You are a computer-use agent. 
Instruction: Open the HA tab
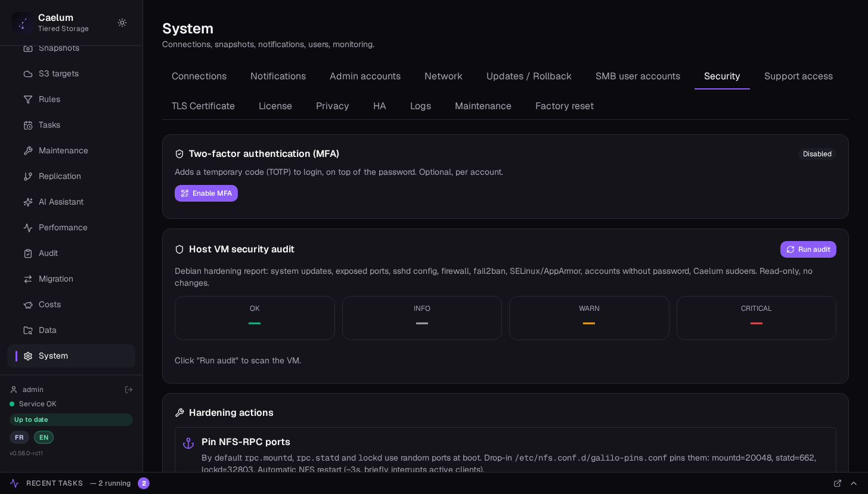click(380, 106)
